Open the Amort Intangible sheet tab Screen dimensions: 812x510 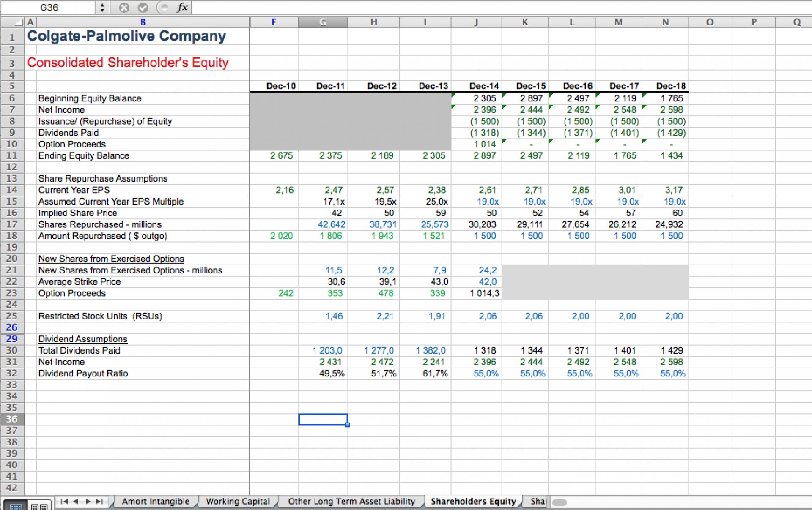156,502
